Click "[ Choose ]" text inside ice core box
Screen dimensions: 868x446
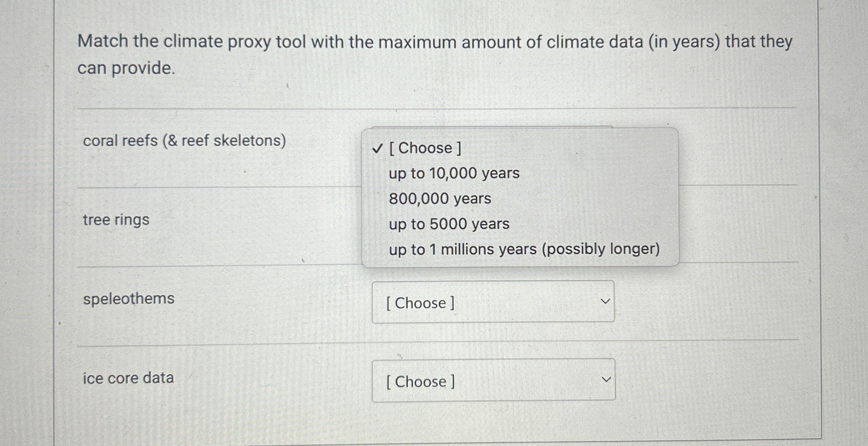pos(420,382)
